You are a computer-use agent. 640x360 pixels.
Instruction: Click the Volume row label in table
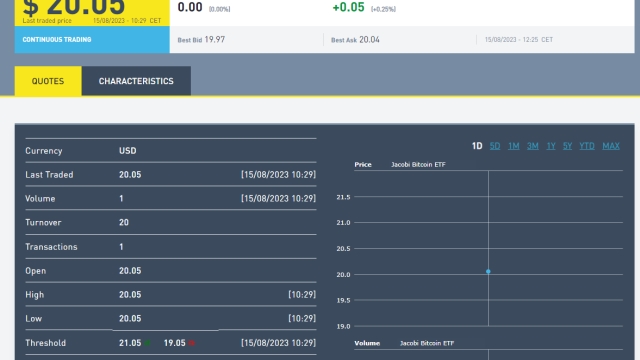click(x=40, y=199)
